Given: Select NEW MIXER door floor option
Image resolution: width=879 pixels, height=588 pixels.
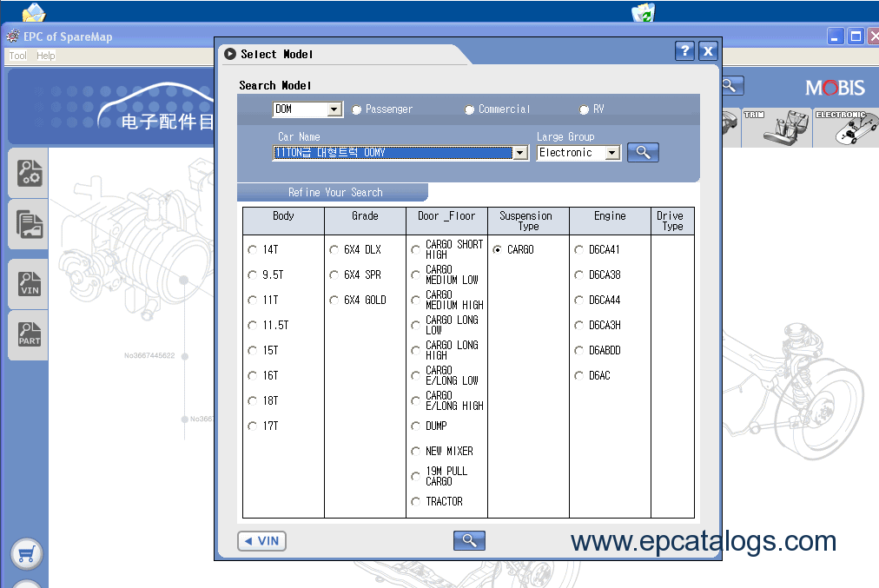Looking at the screenshot, I should [x=415, y=452].
